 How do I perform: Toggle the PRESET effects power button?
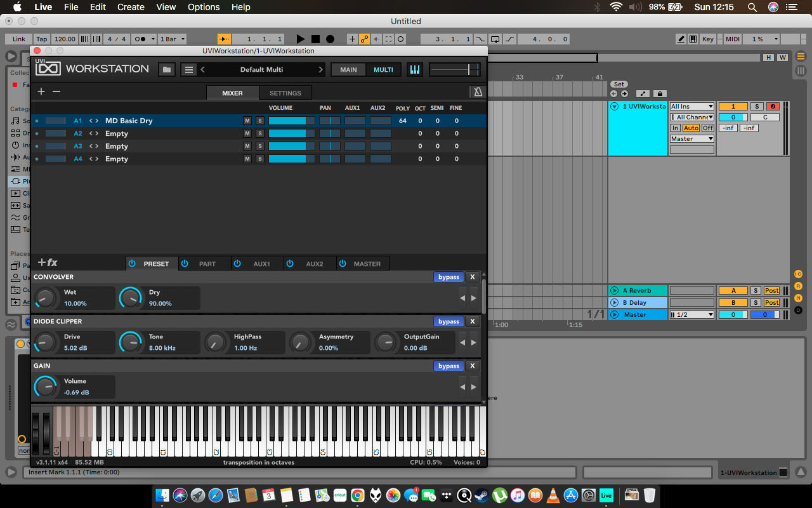[132, 264]
